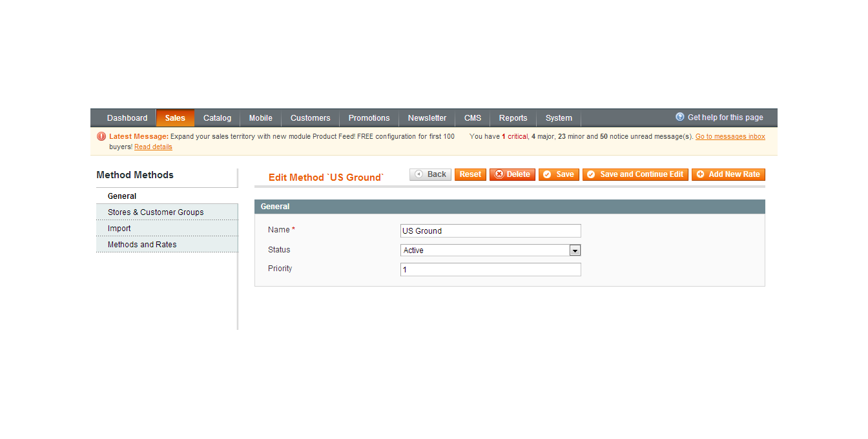Click the Save button
This screenshot has width=868, height=439.
tap(559, 174)
